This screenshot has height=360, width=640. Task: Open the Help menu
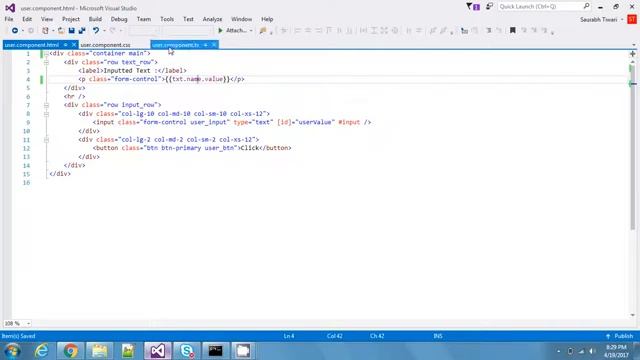pyautogui.click(x=267, y=19)
